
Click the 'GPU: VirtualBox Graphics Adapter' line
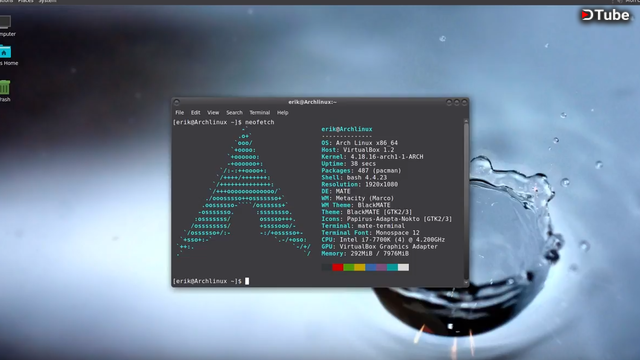[x=379, y=247]
